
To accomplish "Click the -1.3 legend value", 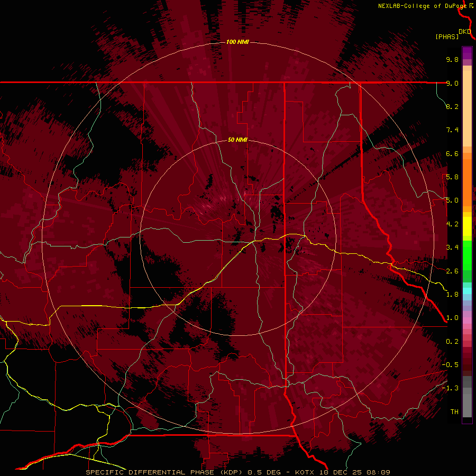I will [450, 388].
